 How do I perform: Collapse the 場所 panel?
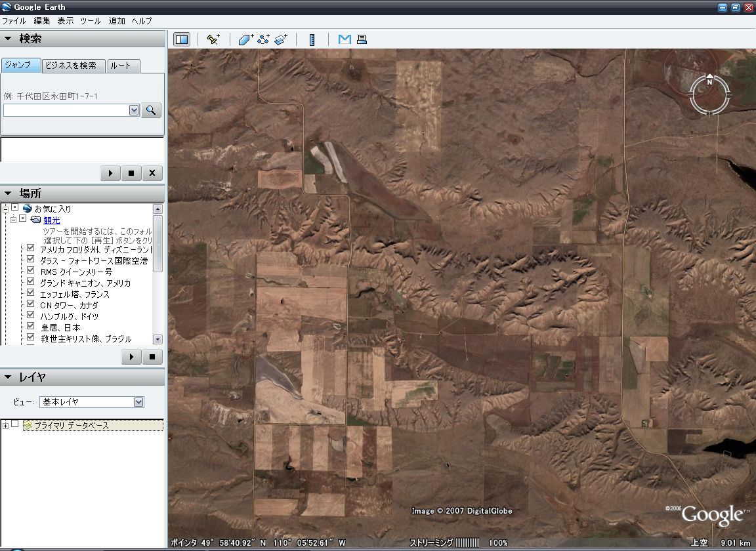click(8, 194)
